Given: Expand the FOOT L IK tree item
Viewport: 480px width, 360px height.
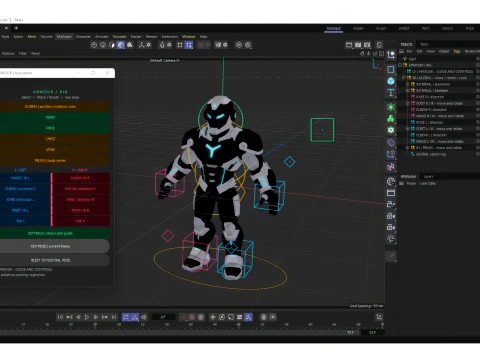Looking at the screenshot, I should pyautogui.click(x=407, y=129).
